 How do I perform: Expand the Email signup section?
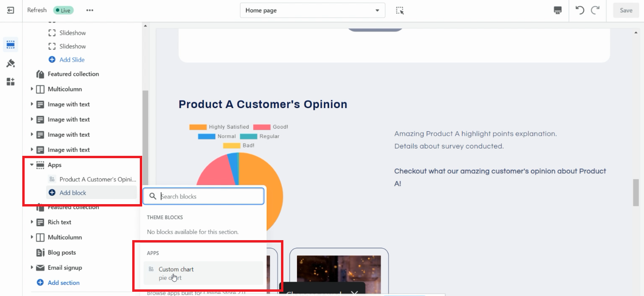(32, 268)
